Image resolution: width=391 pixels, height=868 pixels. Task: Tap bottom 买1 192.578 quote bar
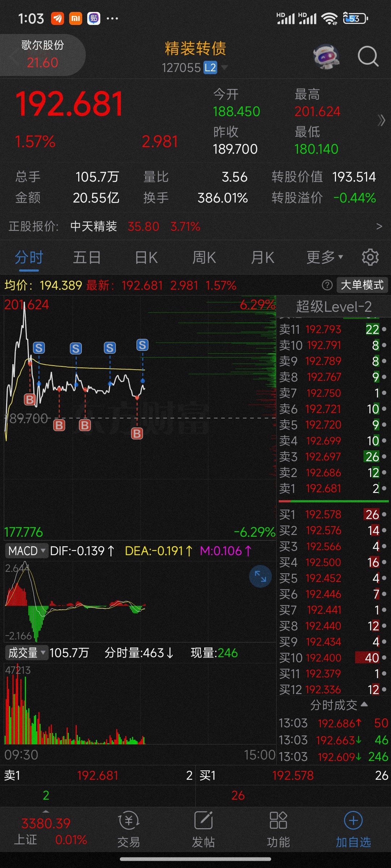(x=293, y=775)
